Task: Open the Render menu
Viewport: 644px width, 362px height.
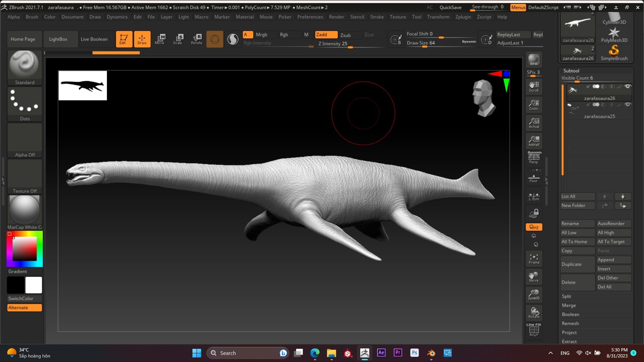Action: point(336,17)
